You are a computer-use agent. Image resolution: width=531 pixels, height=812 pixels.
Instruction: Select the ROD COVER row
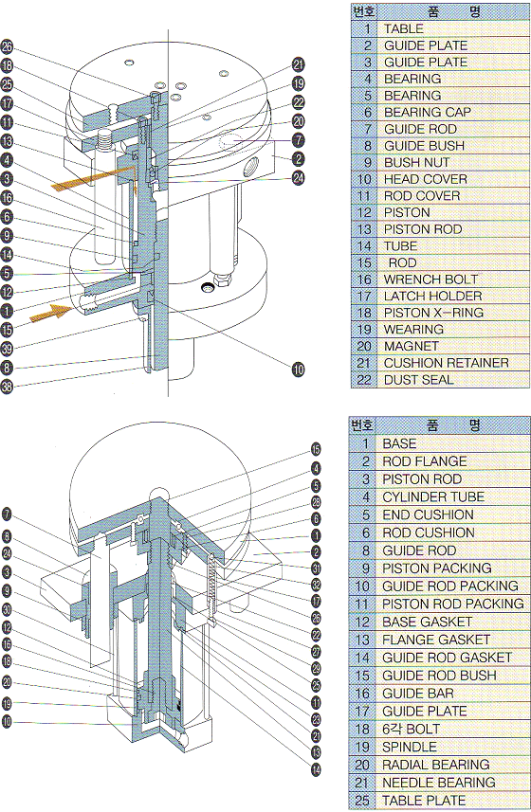click(440, 196)
